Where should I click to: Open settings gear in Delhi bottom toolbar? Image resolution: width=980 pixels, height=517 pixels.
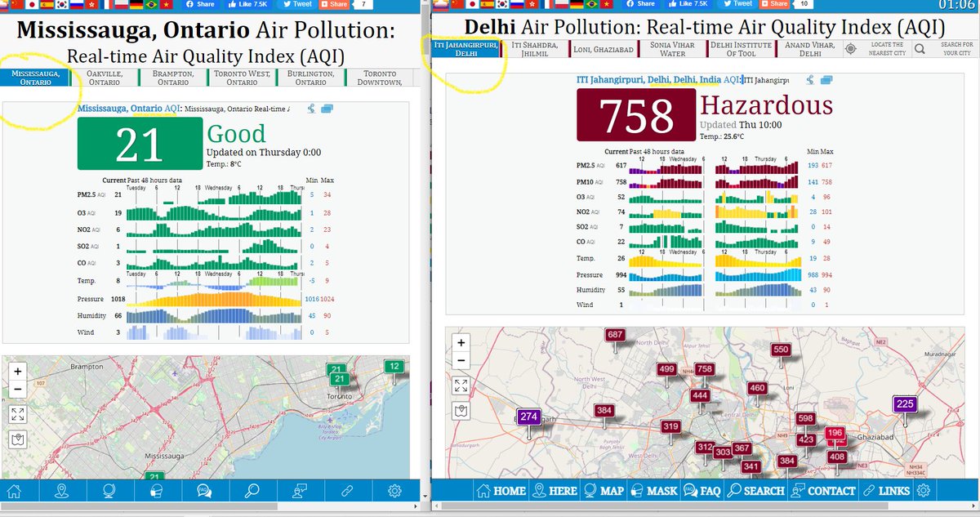pos(924,491)
